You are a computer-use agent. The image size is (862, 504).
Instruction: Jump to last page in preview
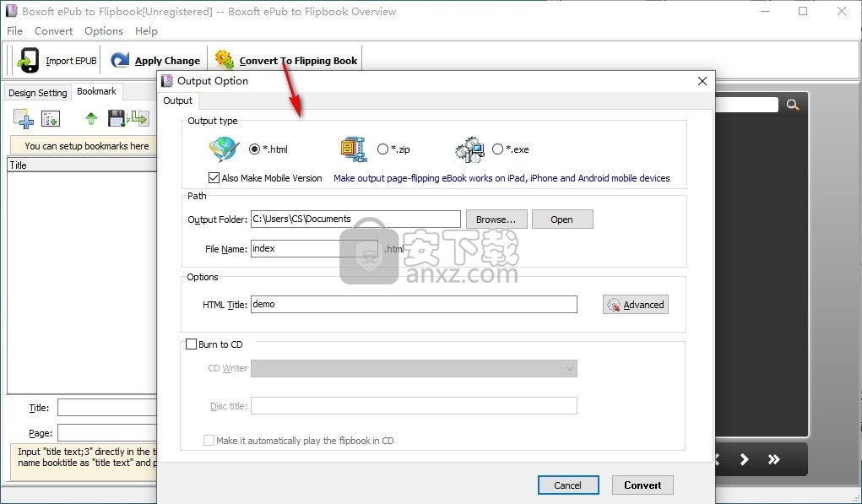774,459
